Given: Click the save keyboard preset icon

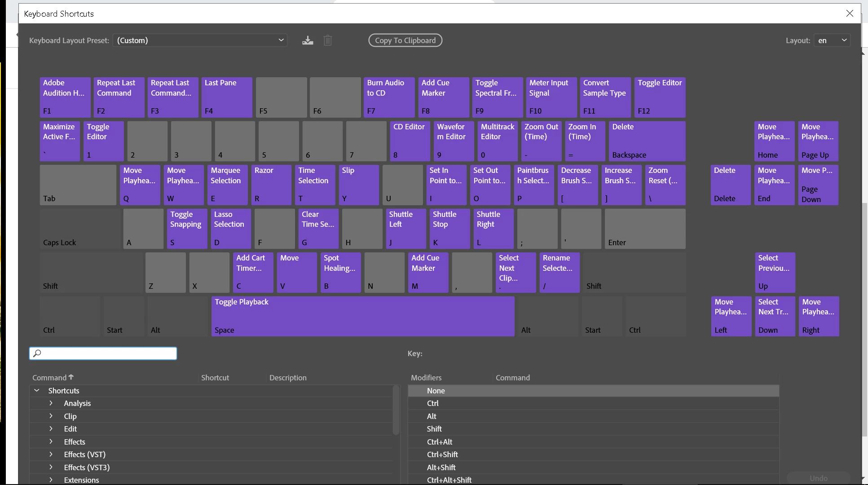Looking at the screenshot, I should point(308,40).
